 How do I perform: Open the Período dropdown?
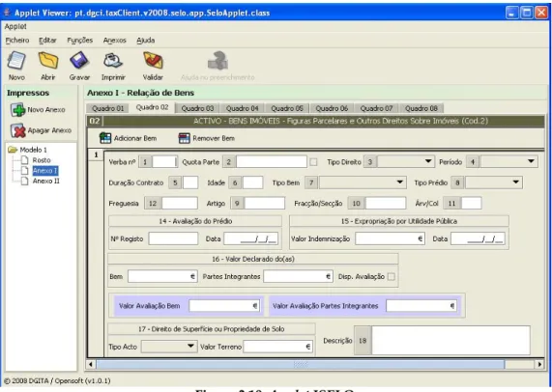(x=509, y=161)
